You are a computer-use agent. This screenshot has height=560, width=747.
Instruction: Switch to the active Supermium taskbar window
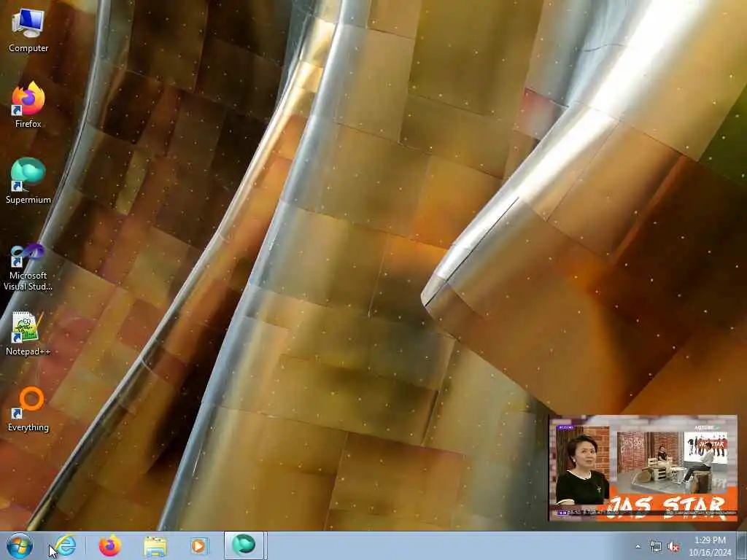point(244,545)
